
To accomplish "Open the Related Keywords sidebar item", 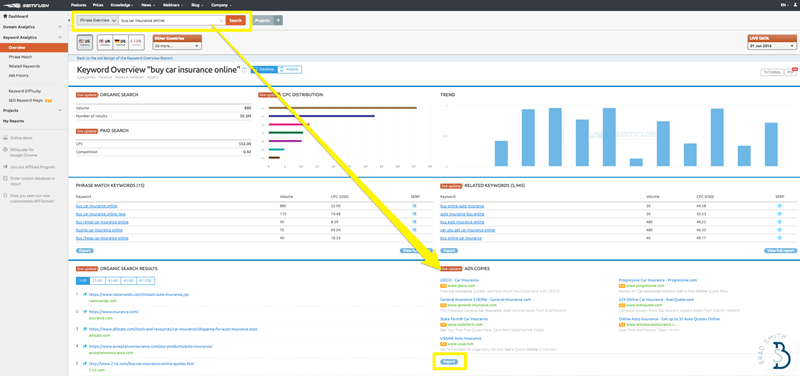I will point(24,66).
